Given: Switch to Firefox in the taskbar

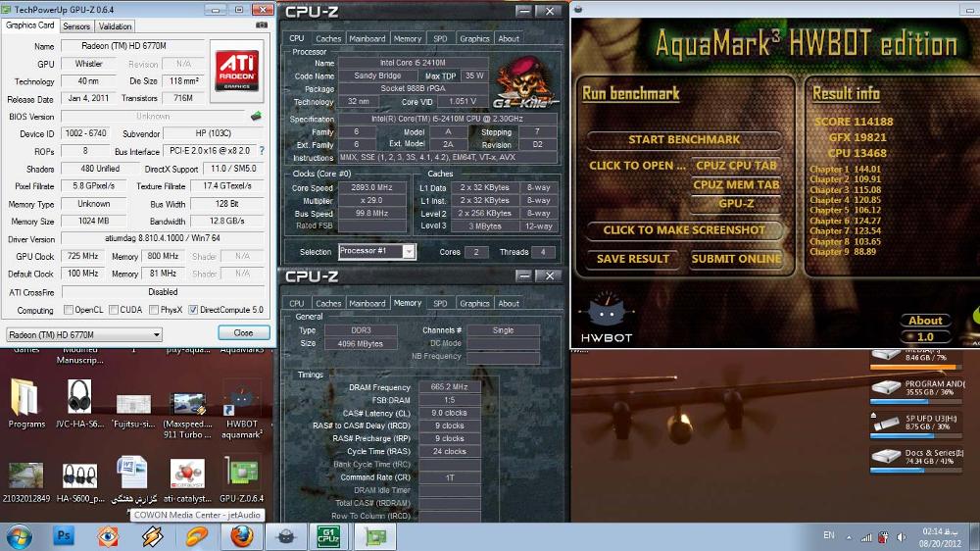Looking at the screenshot, I should coord(242,536).
